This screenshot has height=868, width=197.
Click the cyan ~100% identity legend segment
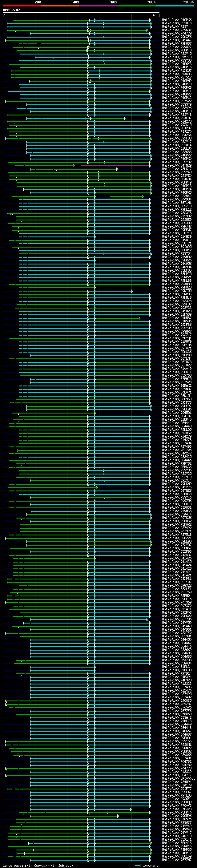point(175,6)
